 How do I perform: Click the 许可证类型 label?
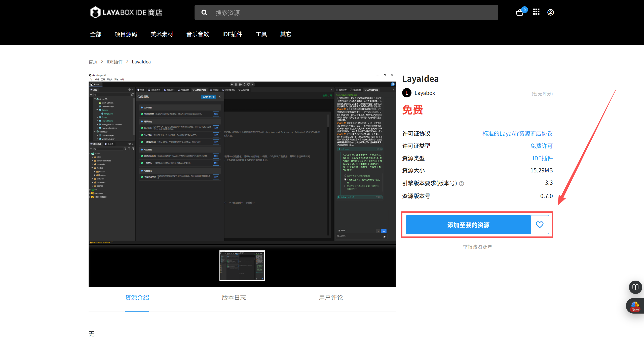point(416,146)
